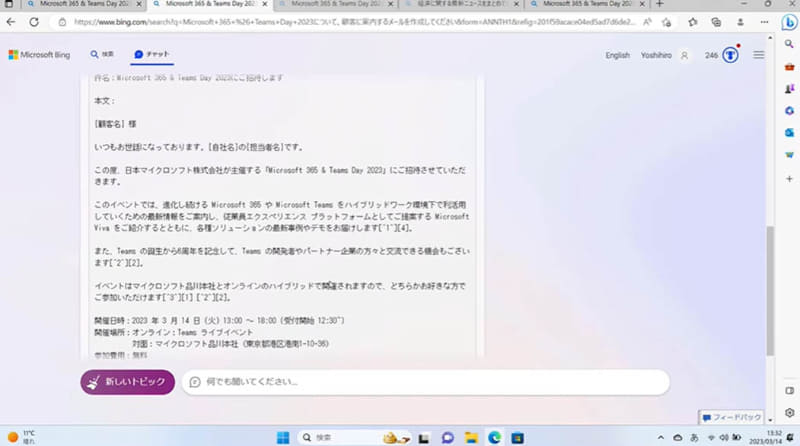Click the scrollbar up arrow

(x=770, y=38)
